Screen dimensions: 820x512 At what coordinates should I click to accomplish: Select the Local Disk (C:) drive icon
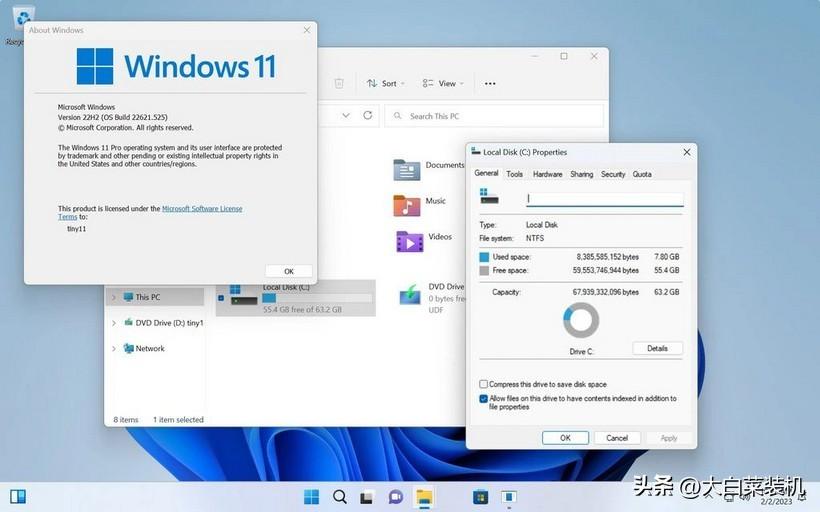point(244,297)
